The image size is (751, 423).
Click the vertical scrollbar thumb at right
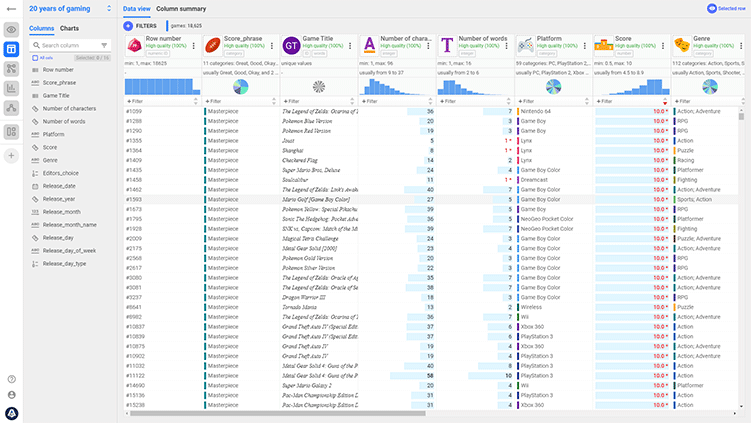point(741,116)
